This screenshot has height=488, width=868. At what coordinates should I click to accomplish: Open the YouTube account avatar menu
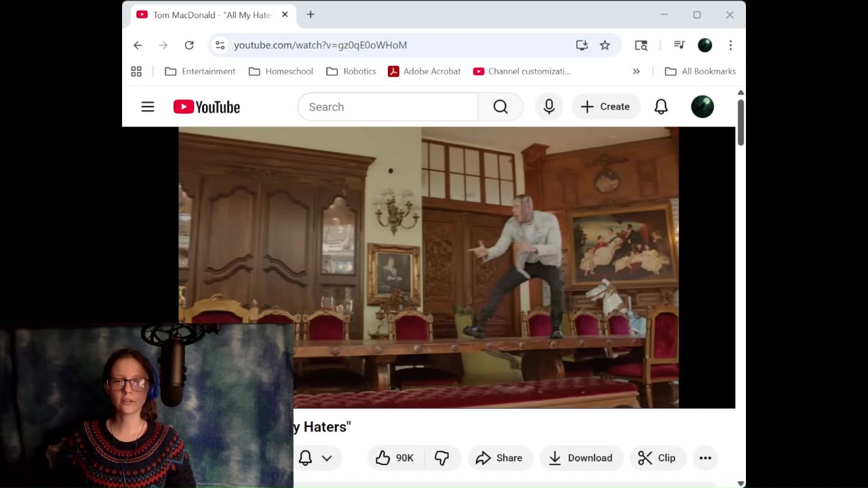click(x=703, y=107)
